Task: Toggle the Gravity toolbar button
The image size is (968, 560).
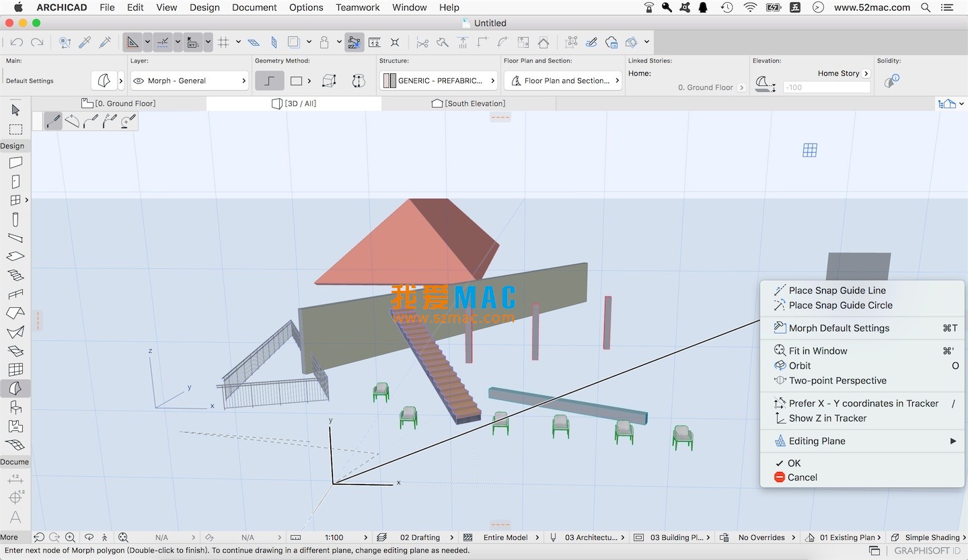Action: tap(324, 42)
